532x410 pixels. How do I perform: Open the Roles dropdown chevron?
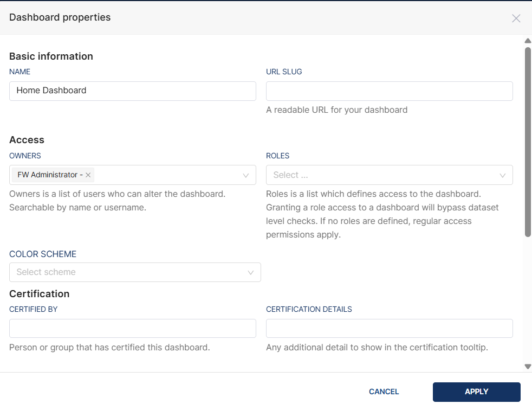click(502, 175)
